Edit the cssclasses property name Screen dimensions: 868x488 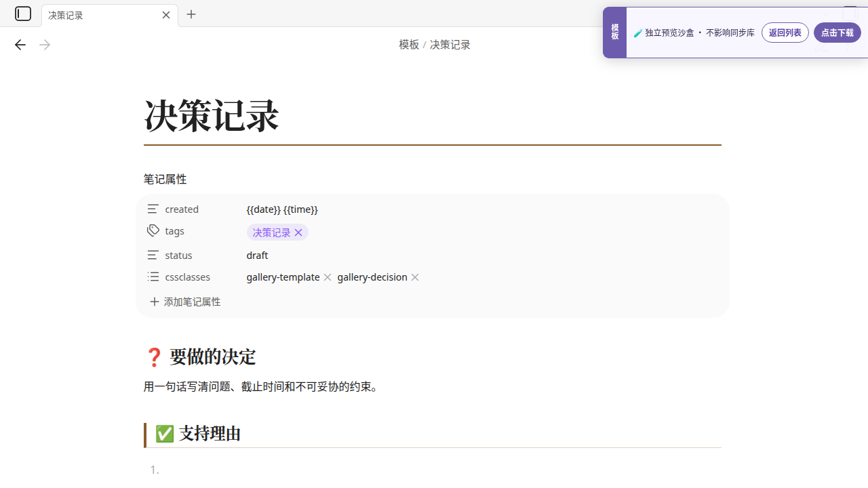pos(188,277)
